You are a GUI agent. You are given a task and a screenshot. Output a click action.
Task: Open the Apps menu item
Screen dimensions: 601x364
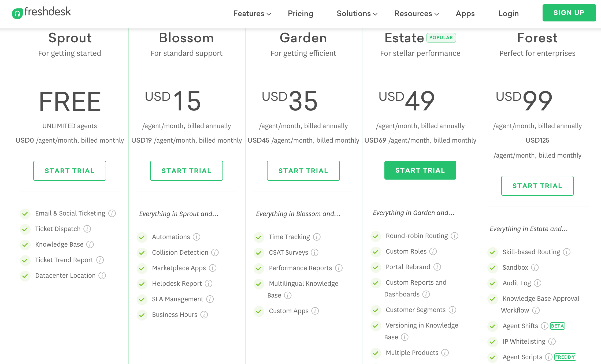coord(465,14)
